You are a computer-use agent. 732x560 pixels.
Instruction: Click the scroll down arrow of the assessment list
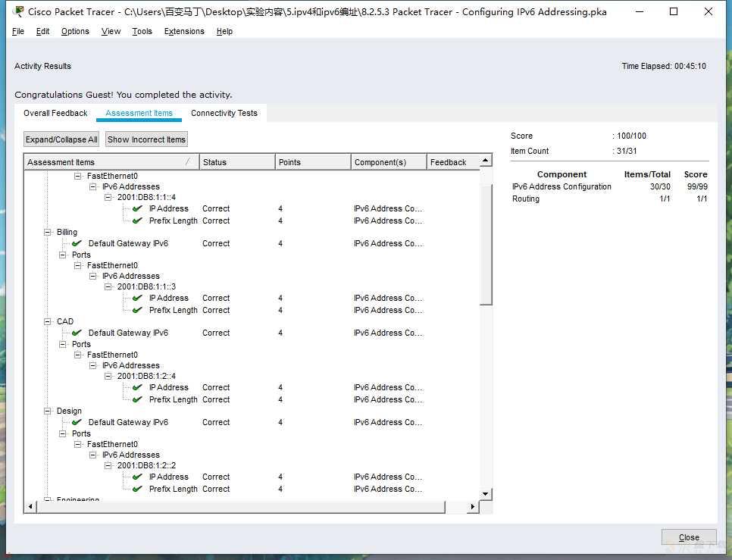[486, 494]
